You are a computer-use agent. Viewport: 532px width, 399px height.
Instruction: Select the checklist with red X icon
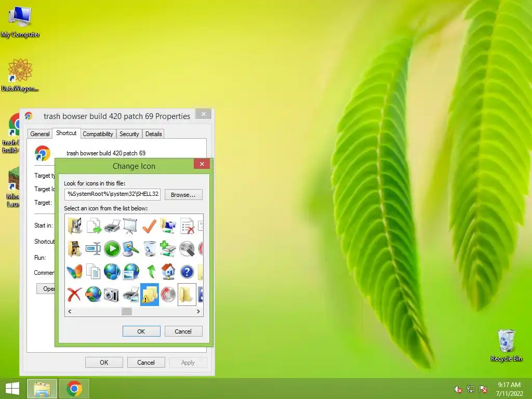point(187,226)
